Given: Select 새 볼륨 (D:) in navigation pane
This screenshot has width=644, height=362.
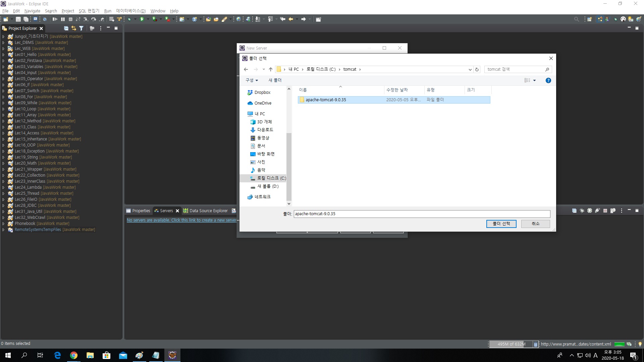Looking at the screenshot, I should pyautogui.click(x=267, y=186).
